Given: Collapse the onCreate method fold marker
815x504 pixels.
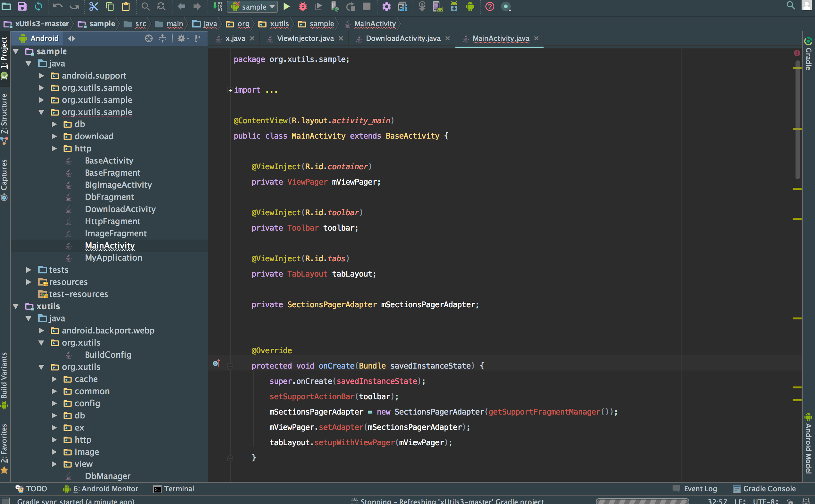Looking at the screenshot, I should pos(230,366).
